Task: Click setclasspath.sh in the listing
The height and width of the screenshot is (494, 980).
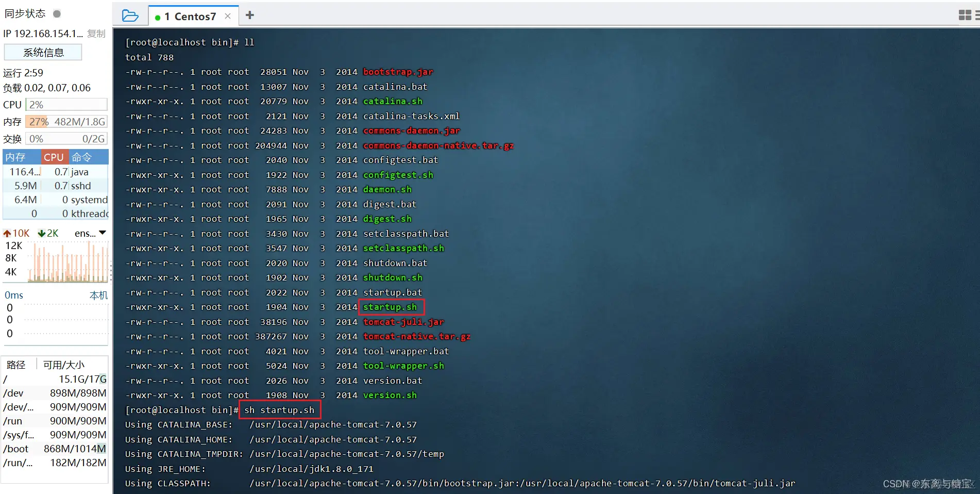Action: pos(403,248)
